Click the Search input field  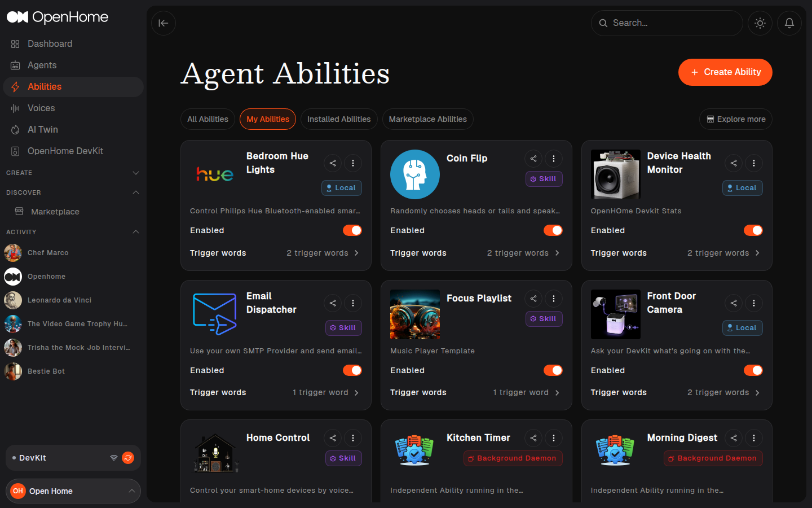pyautogui.click(x=667, y=23)
